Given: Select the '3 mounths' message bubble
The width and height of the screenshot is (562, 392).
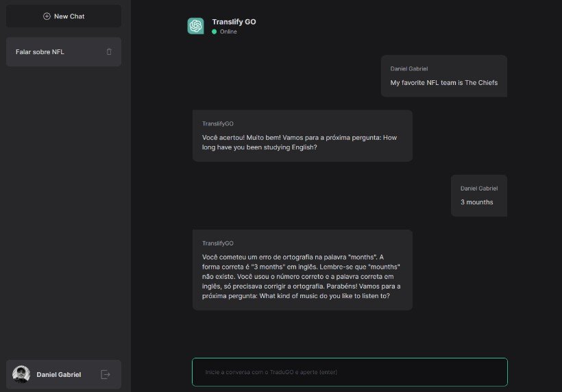Looking at the screenshot, I should coord(477,202).
